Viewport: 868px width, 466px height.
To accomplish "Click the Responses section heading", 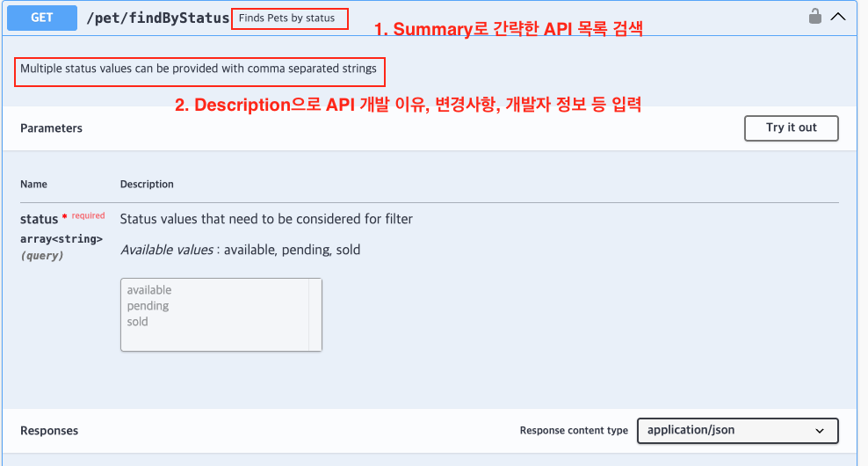I will (49, 431).
